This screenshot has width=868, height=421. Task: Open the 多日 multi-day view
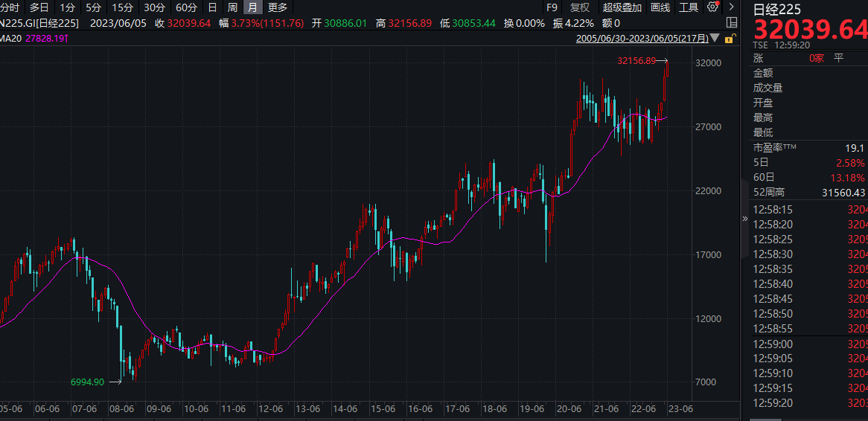click(x=39, y=7)
